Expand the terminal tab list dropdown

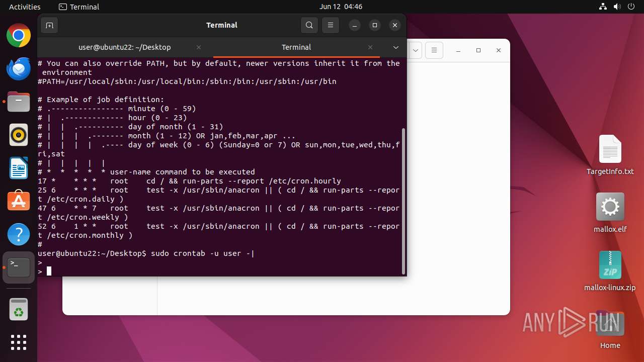coord(396,47)
